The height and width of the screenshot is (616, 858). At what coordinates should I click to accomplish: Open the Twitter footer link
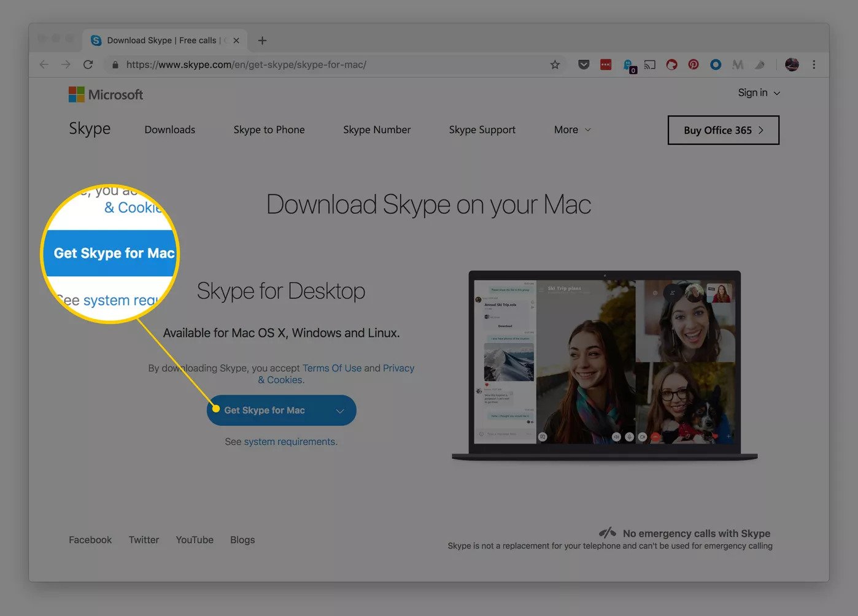click(x=144, y=540)
